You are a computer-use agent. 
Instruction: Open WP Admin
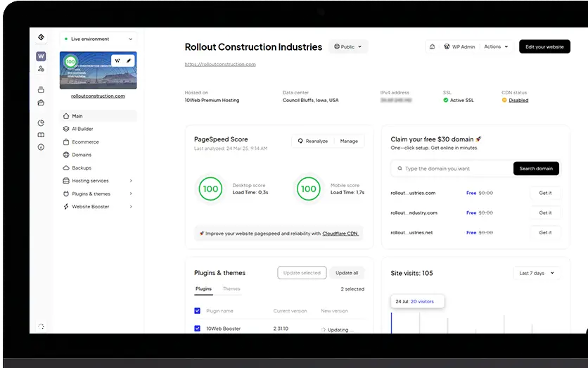pyautogui.click(x=460, y=46)
